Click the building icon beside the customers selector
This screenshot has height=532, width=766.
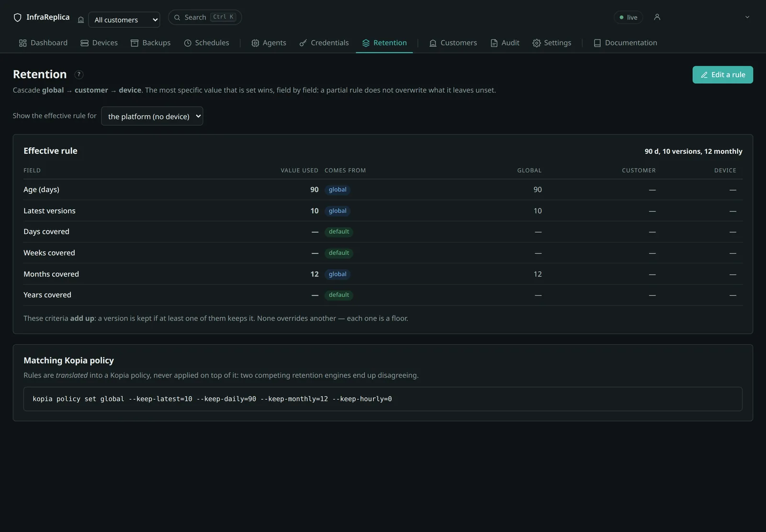(x=81, y=20)
